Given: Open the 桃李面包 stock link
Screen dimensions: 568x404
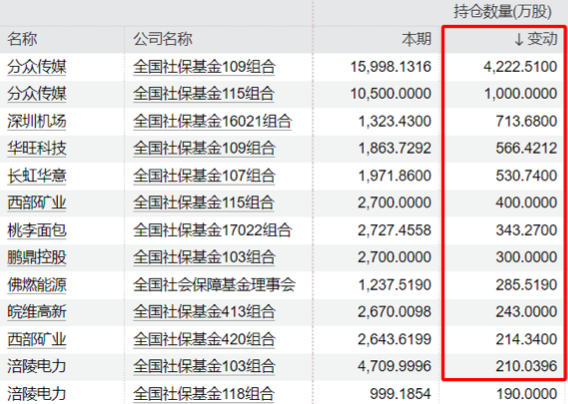Looking at the screenshot, I should [37, 230].
